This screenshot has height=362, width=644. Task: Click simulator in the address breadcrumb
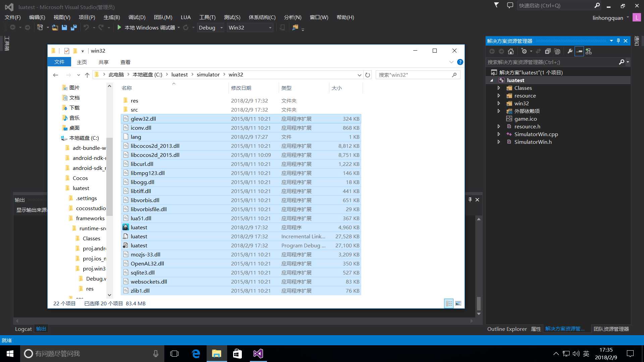[208, 74]
